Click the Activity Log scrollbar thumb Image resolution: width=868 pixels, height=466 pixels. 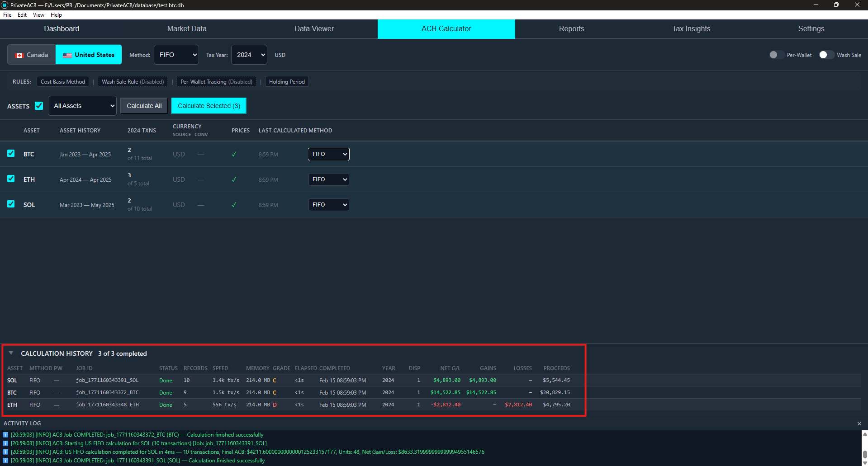tap(864, 454)
